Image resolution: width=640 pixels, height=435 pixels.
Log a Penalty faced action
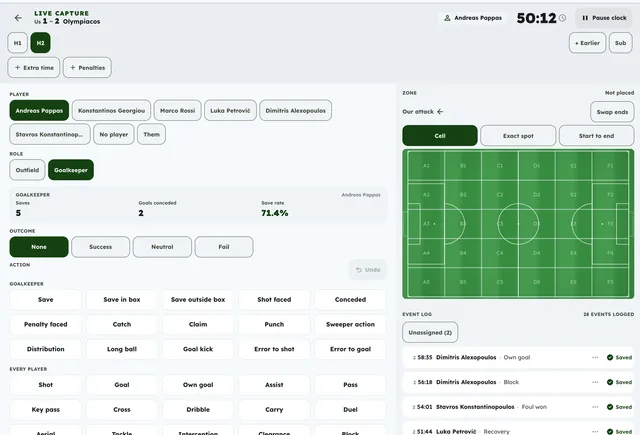46,324
